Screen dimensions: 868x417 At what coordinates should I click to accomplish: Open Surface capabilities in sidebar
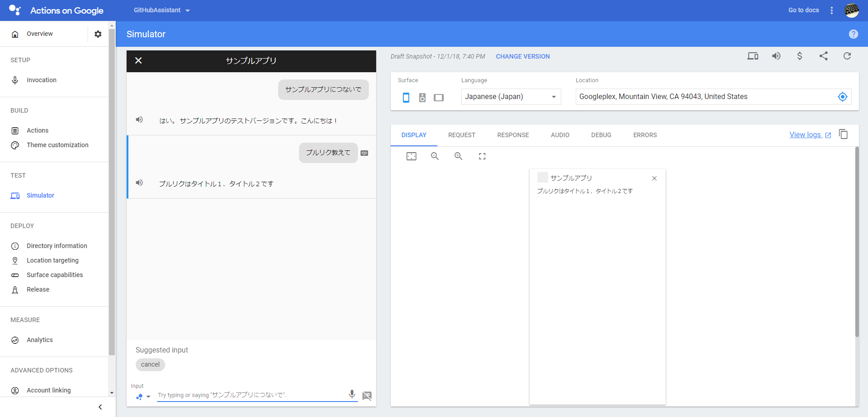coord(54,275)
